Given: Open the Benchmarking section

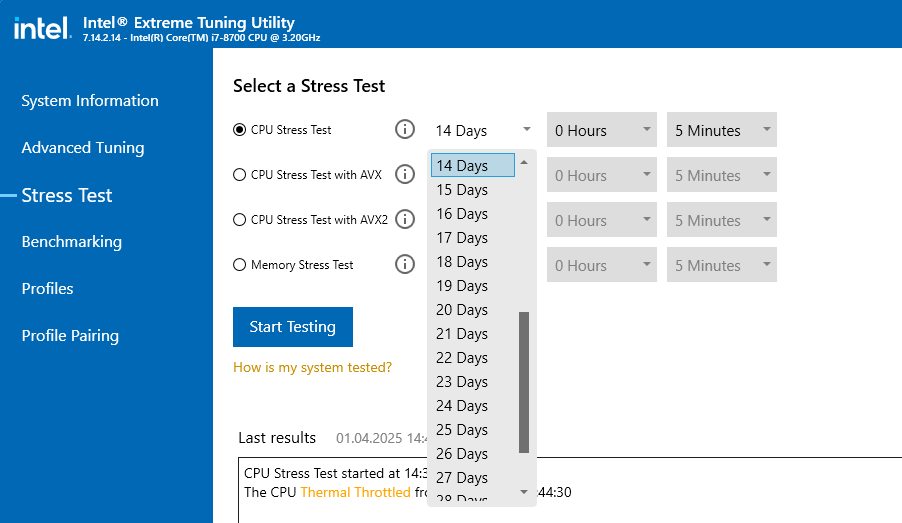Looking at the screenshot, I should (x=71, y=242).
